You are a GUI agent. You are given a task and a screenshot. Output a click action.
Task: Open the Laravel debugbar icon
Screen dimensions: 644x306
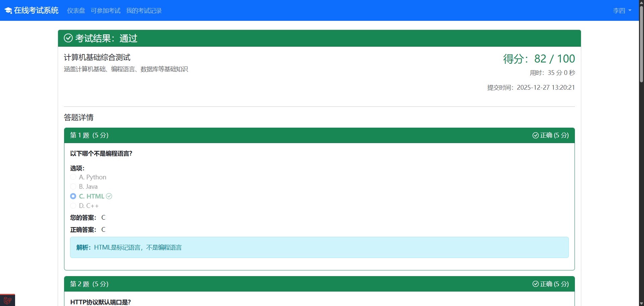point(7,300)
